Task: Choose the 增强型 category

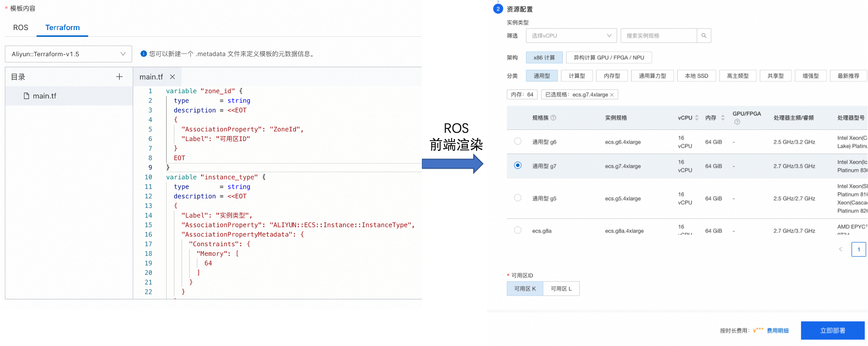Action: click(x=810, y=76)
